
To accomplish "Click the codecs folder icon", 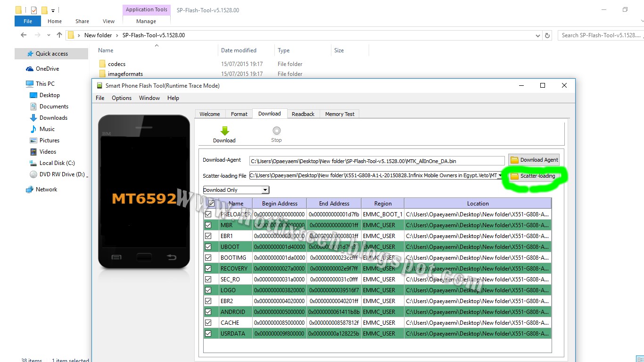I will (102, 64).
